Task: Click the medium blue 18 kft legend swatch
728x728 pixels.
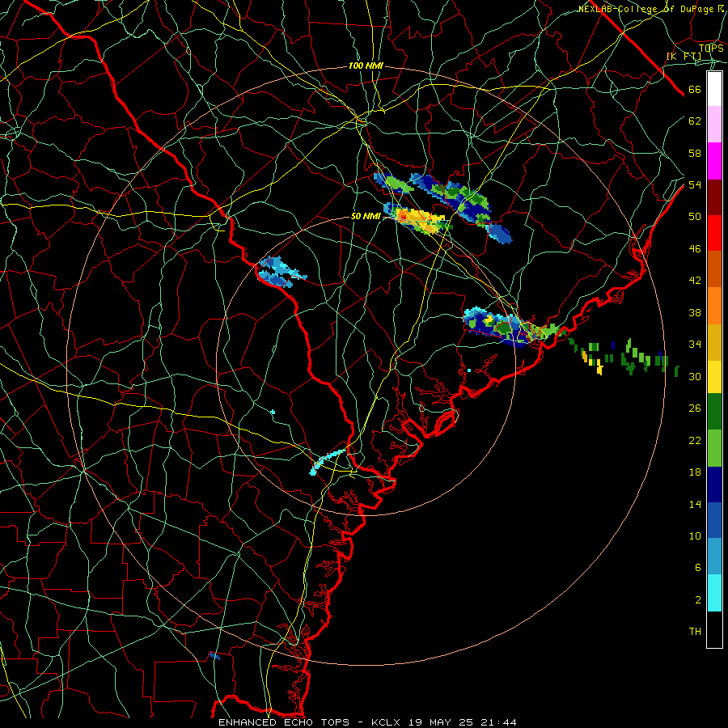Action: tap(714, 520)
